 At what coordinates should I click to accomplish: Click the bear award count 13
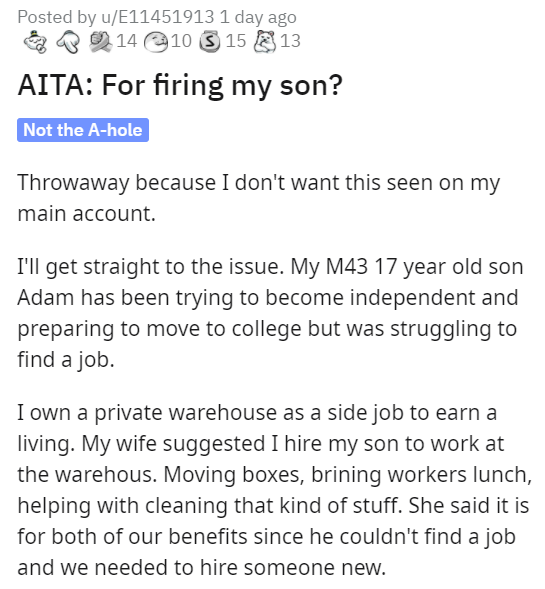(x=290, y=41)
